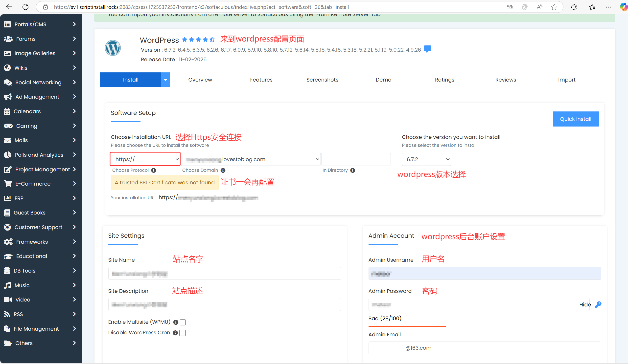Click the Site Name input field
The image size is (628, 364).
(224, 273)
